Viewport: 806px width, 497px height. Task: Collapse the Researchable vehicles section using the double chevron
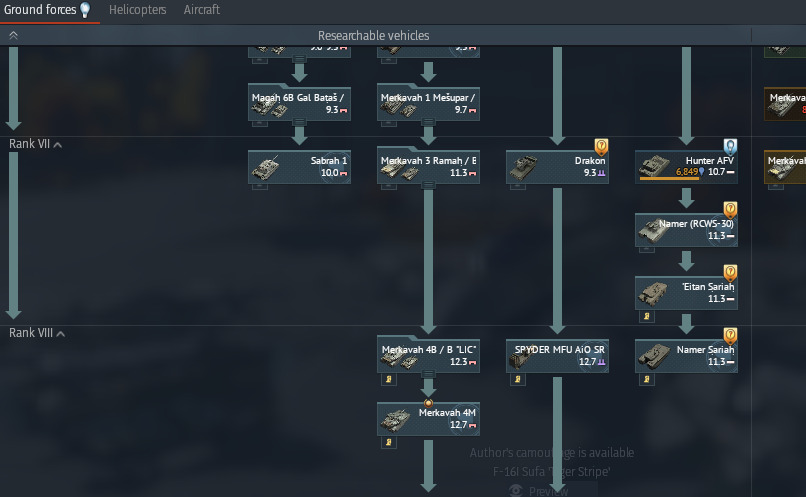click(x=13, y=35)
